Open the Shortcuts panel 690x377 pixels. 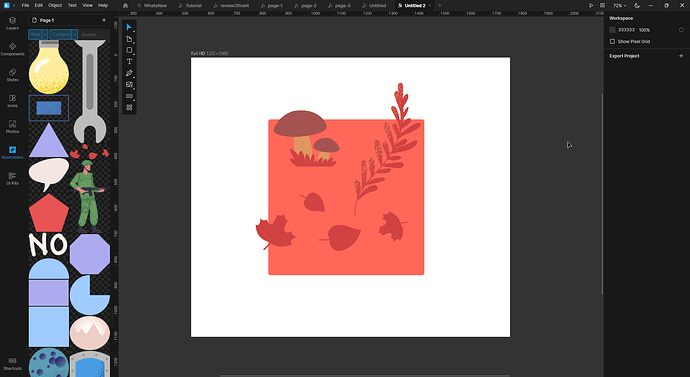12,363
